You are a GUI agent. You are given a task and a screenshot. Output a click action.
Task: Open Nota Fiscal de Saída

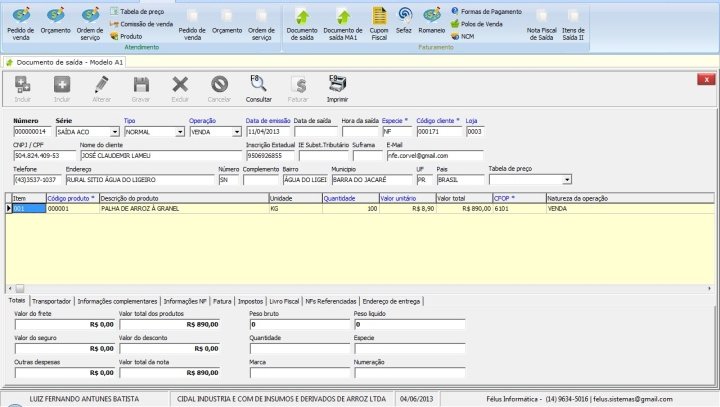pos(541,24)
